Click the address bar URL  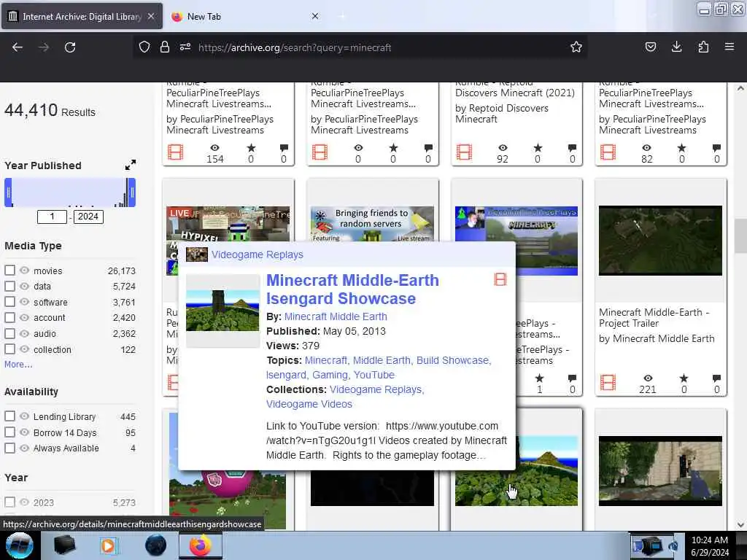(x=295, y=47)
